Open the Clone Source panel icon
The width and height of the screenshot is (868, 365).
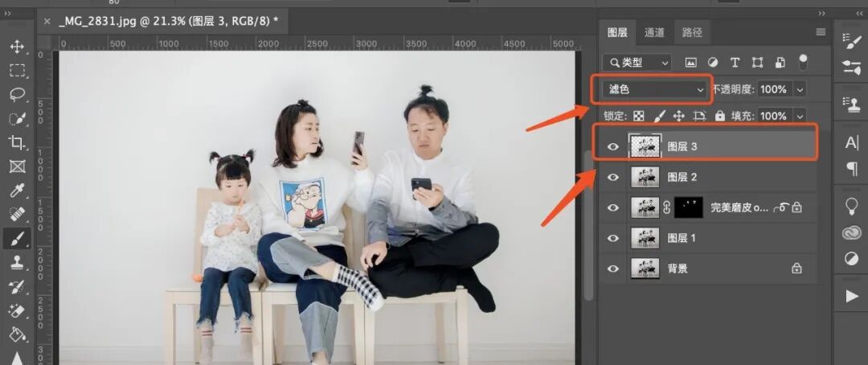pos(851,103)
